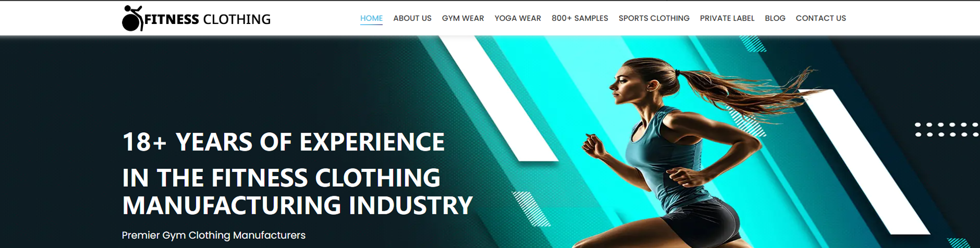Click the white diagonal stripe behind the ponytail
Screen dimensions: 980x248
(863, 162)
